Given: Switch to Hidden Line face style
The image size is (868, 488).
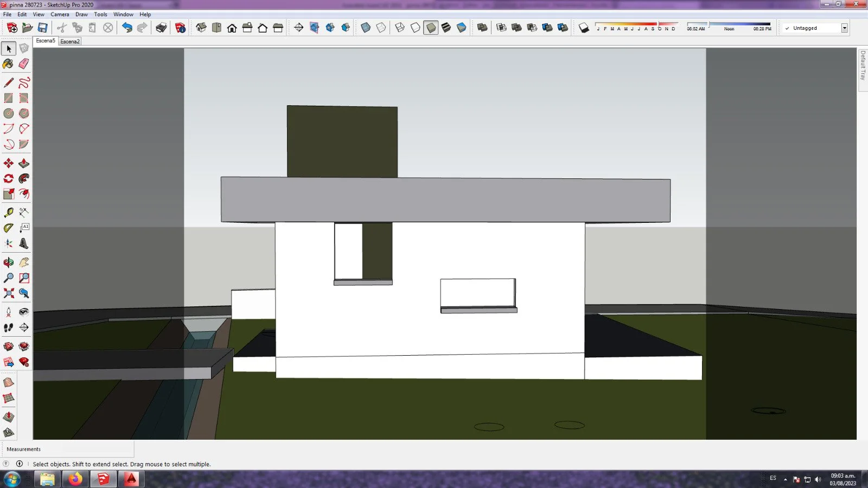Looking at the screenshot, I should coord(416,28).
